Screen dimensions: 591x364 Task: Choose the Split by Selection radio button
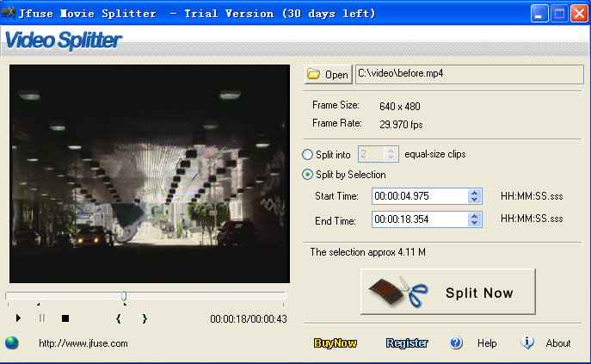308,175
